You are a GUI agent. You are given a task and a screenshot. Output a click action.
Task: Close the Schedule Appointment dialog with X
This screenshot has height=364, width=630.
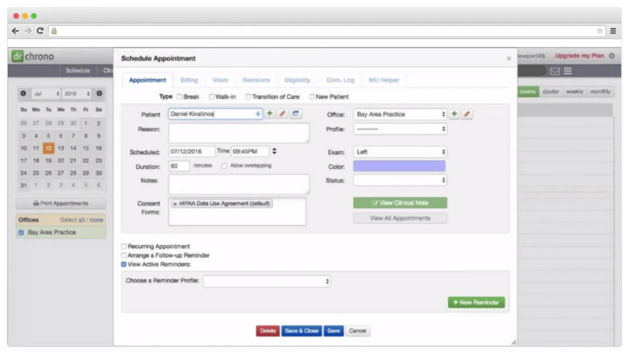pos(509,58)
